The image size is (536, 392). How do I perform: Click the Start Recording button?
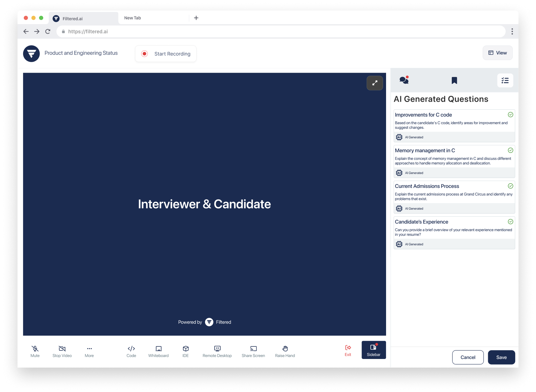166,54
